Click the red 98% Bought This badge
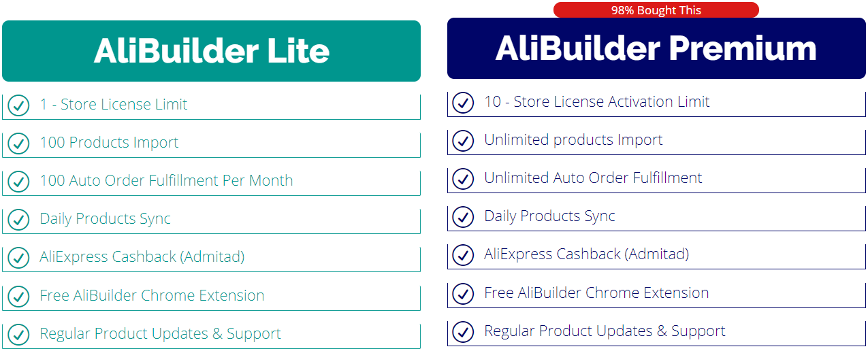The height and width of the screenshot is (351, 868). [x=656, y=10]
